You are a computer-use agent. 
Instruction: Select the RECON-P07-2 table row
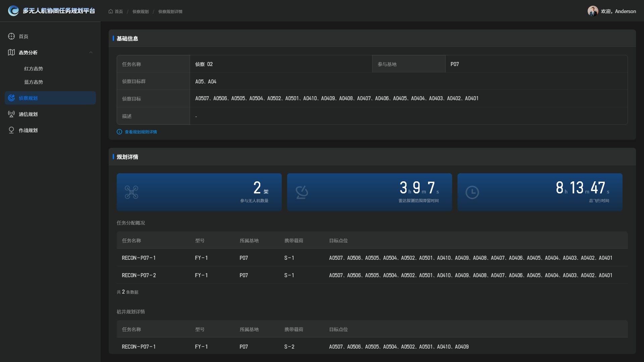coord(139,275)
